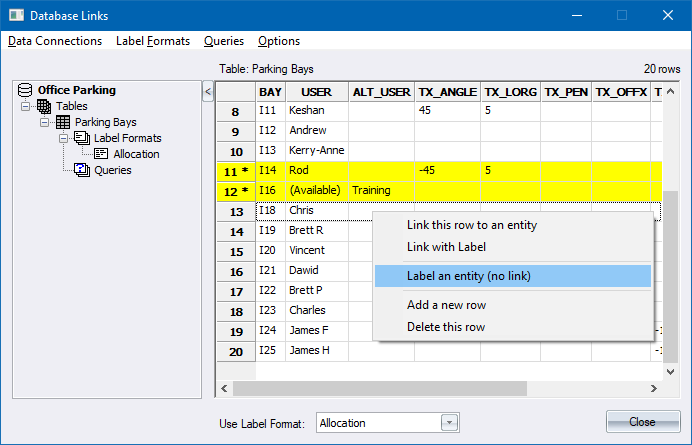Select 'Link this row to an entity'
Viewport: 692px width, 445px height.
[472, 225]
